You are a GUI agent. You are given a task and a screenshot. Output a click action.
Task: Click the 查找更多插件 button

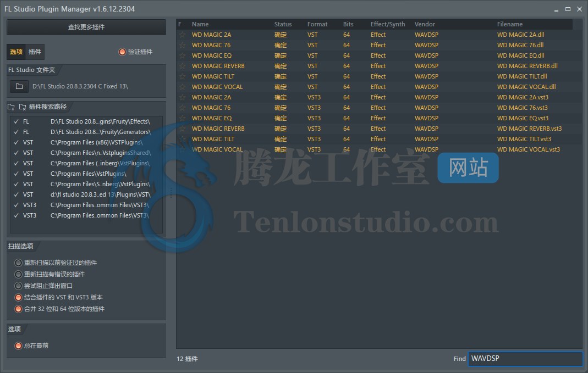click(86, 27)
